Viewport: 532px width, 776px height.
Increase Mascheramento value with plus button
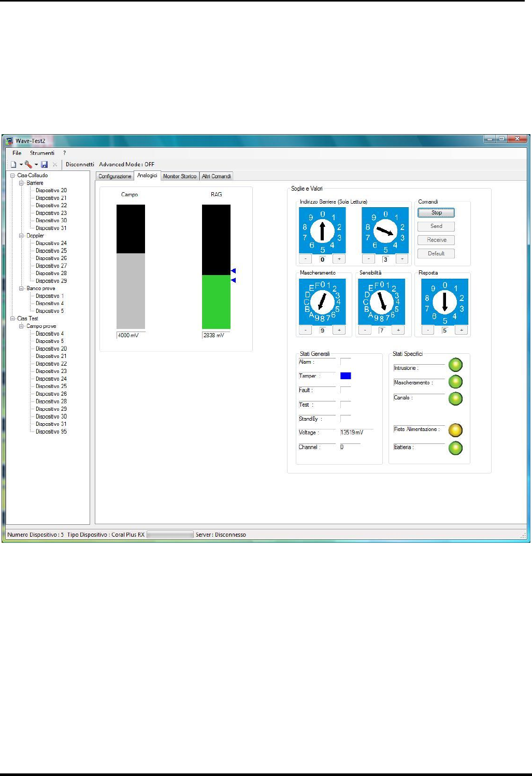tap(339, 330)
